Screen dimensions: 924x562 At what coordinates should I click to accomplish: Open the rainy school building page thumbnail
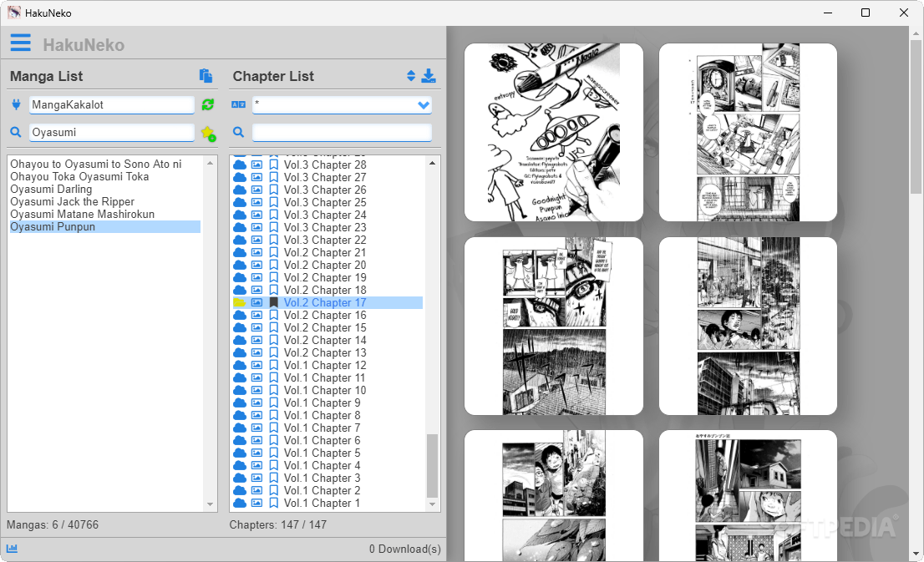pos(748,326)
